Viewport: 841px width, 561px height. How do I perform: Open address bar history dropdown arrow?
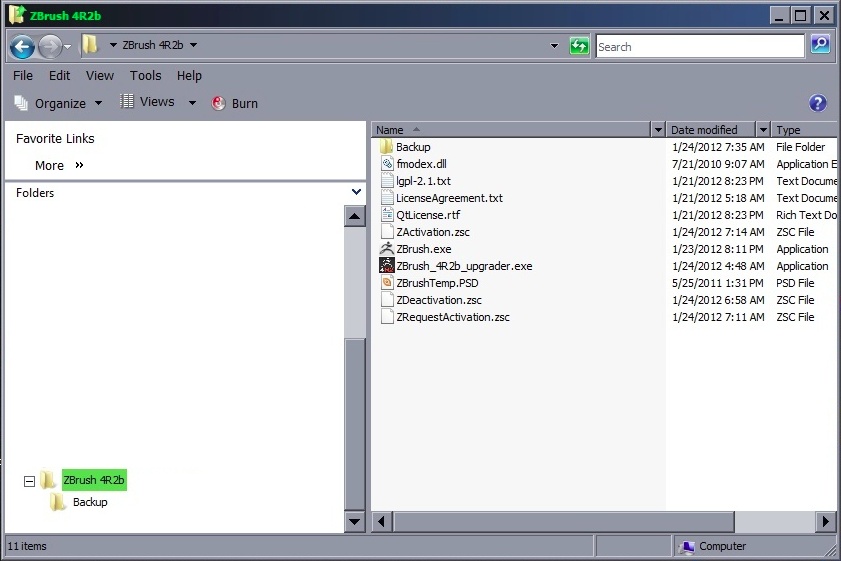coord(555,46)
